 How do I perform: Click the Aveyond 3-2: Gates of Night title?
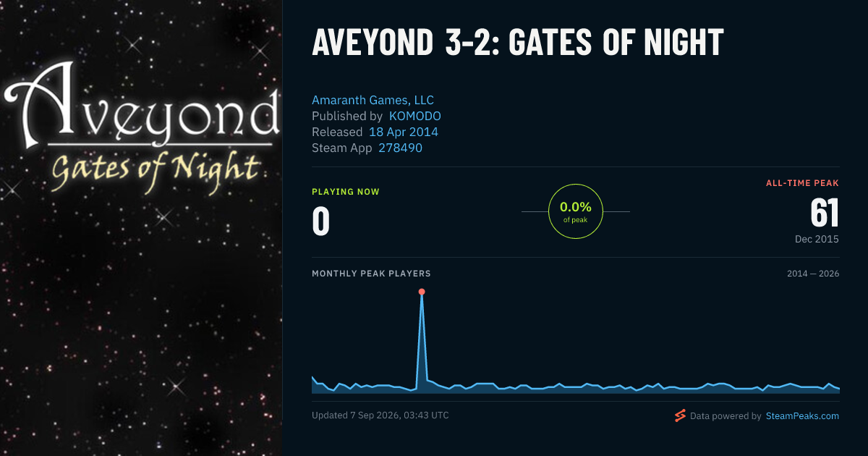click(517, 43)
